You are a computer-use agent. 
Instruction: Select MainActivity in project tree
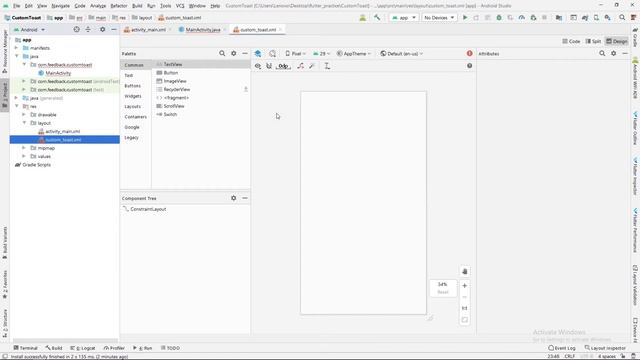(x=58, y=73)
